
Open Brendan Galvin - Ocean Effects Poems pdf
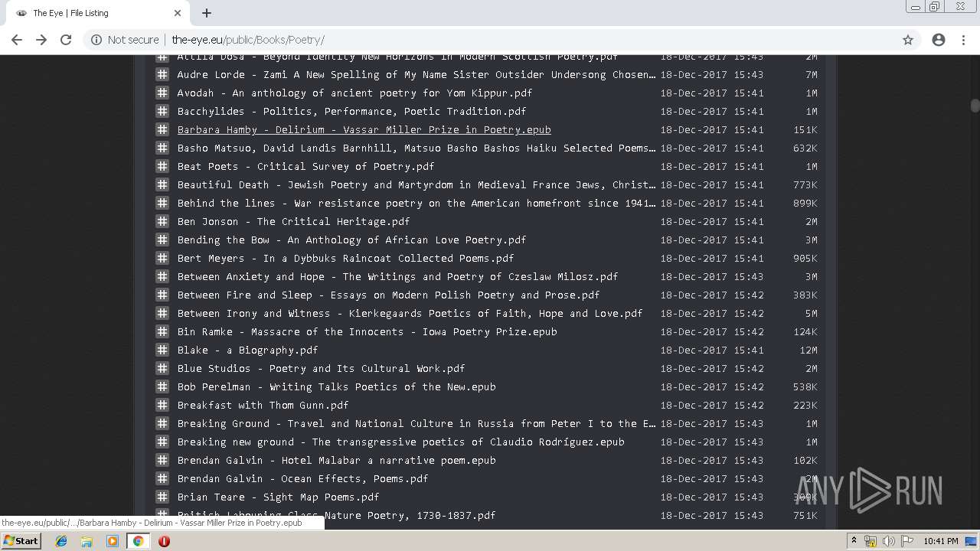302,478
